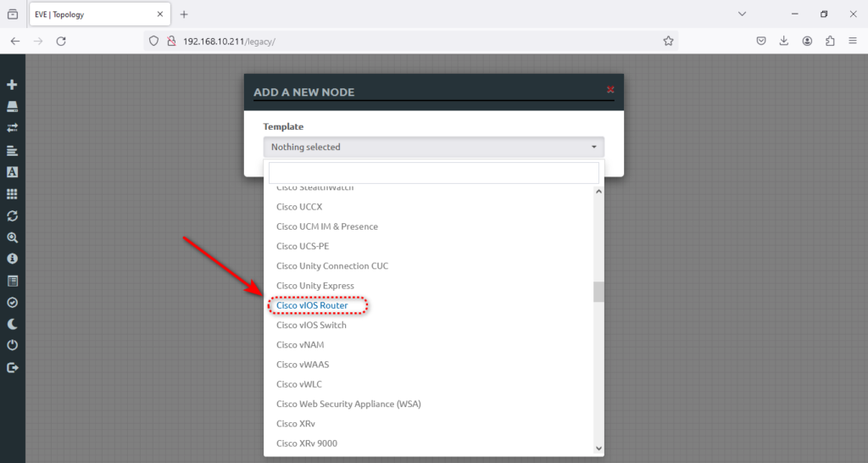The width and height of the screenshot is (868, 463).
Task: Select Cisco vIOS Router from the list
Action: 312,305
